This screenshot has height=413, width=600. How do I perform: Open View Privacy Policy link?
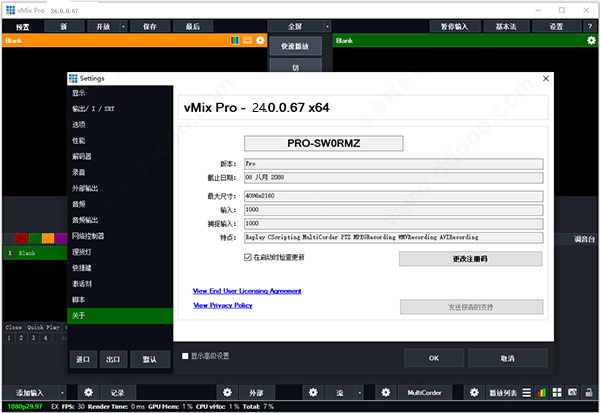222,305
